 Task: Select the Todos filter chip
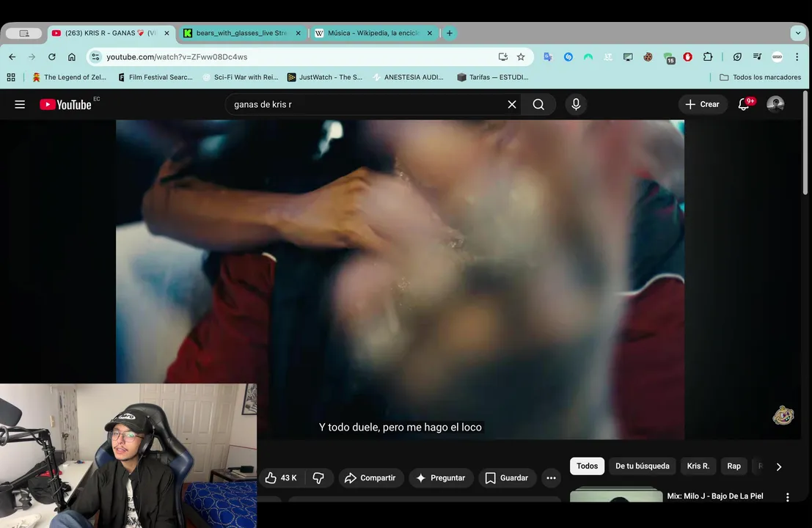coord(588,466)
